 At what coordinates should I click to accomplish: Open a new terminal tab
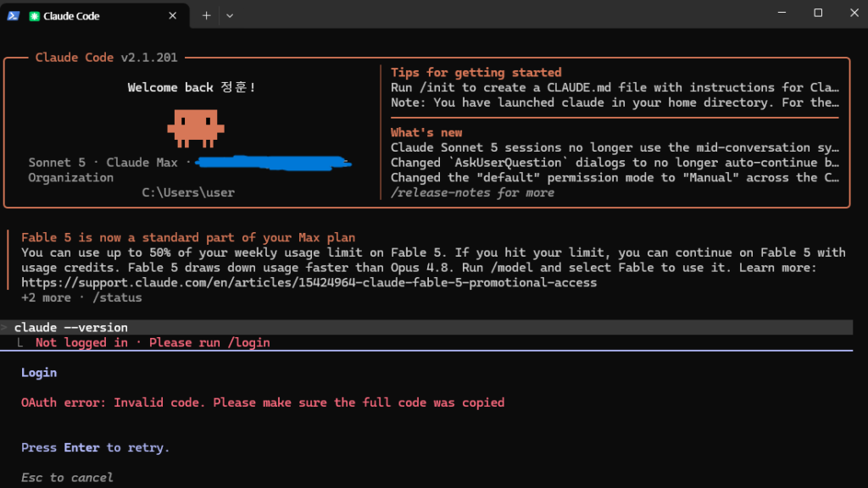(207, 15)
